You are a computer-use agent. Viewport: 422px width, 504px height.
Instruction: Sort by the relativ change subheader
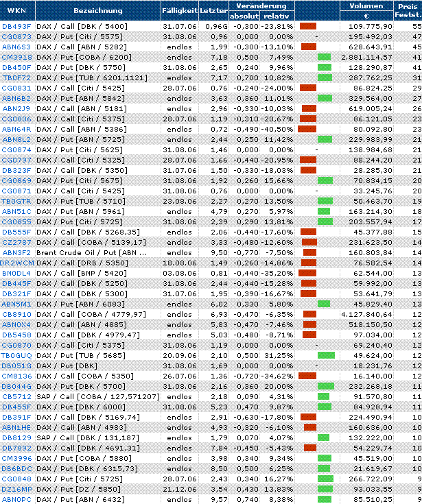pos(277,16)
